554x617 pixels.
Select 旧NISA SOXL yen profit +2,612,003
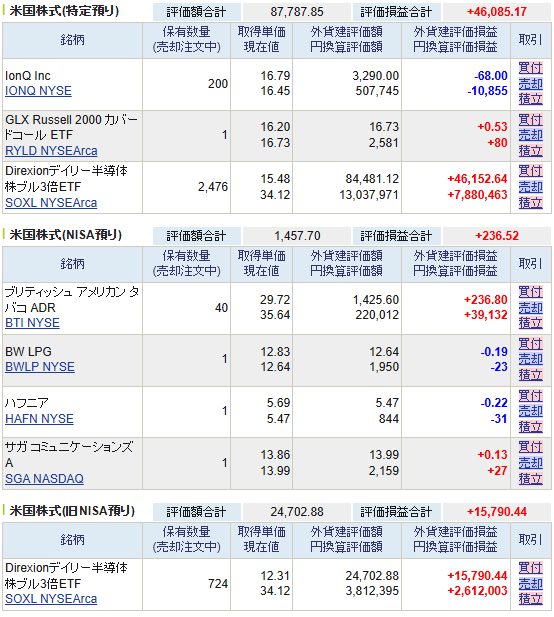[477, 591]
